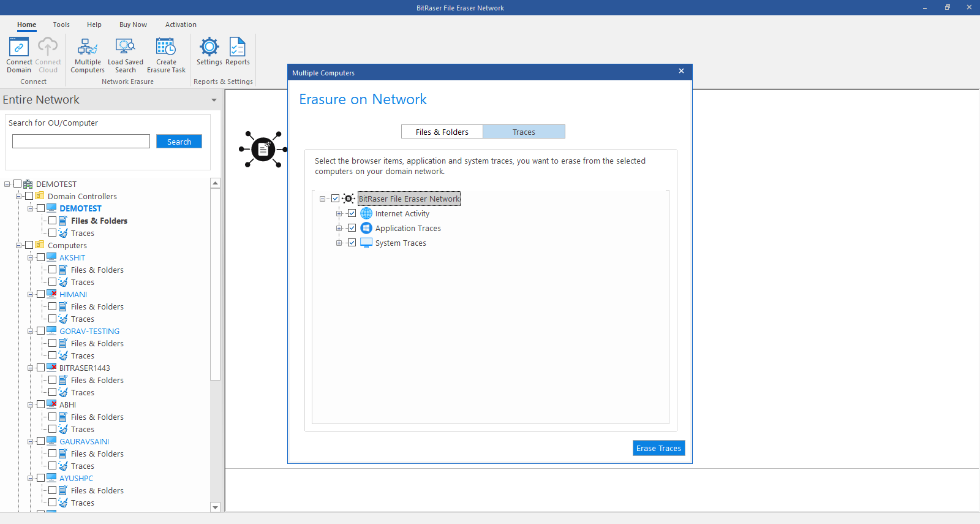Collapse the Domain Controllers node

[x=18, y=196]
